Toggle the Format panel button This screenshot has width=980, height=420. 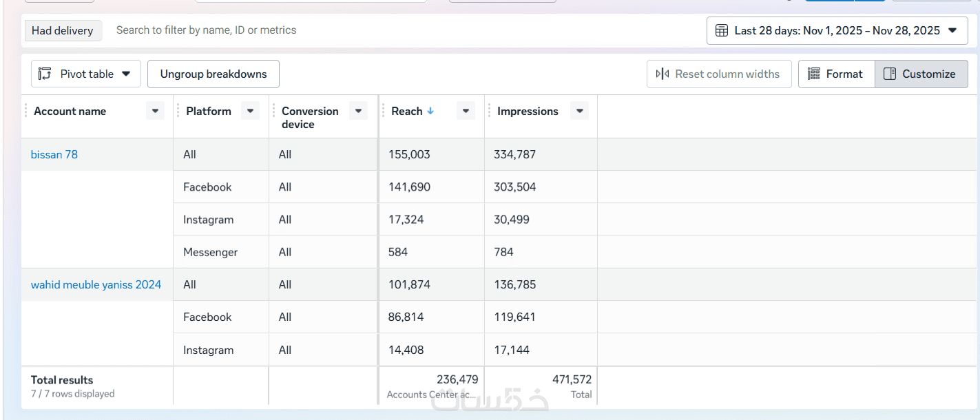coord(836,74)
